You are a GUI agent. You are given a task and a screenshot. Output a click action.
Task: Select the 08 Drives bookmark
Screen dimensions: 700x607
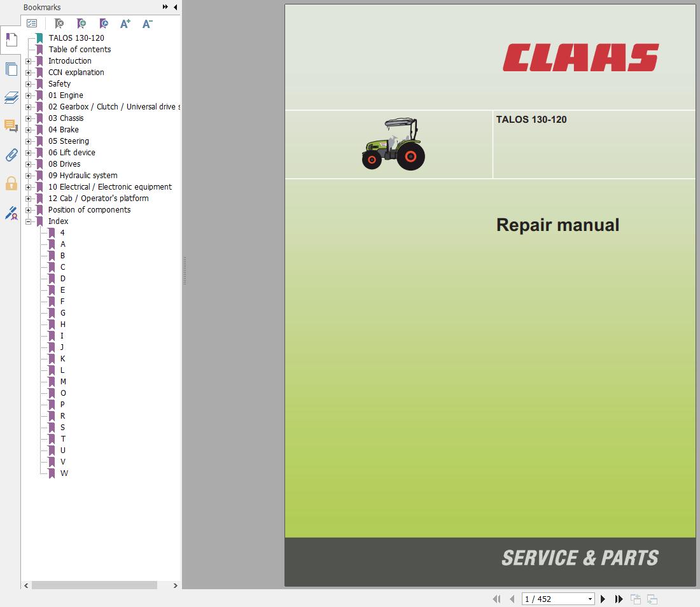click(64, 164)
